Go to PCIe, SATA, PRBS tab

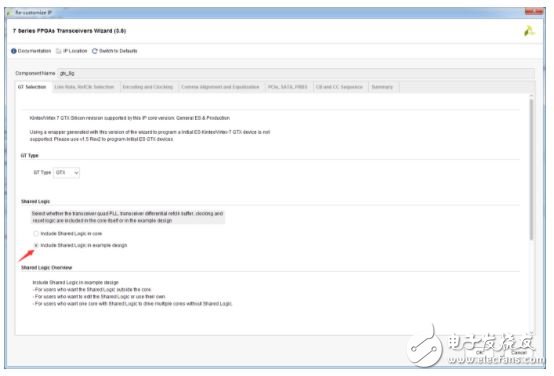tap(288, 87)
